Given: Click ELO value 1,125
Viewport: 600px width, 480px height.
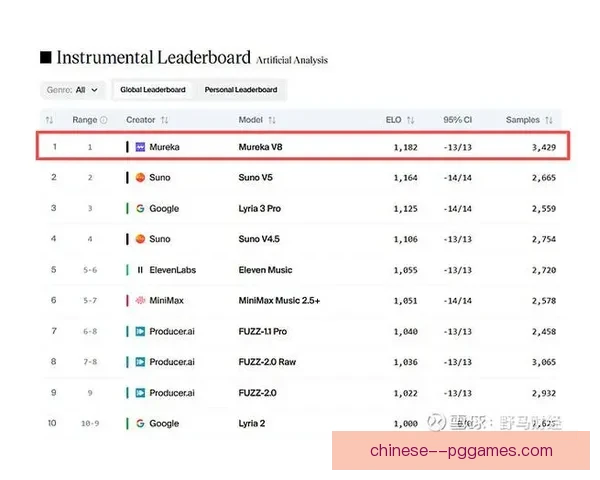Looking at the screenshot, I should (406, 209).
